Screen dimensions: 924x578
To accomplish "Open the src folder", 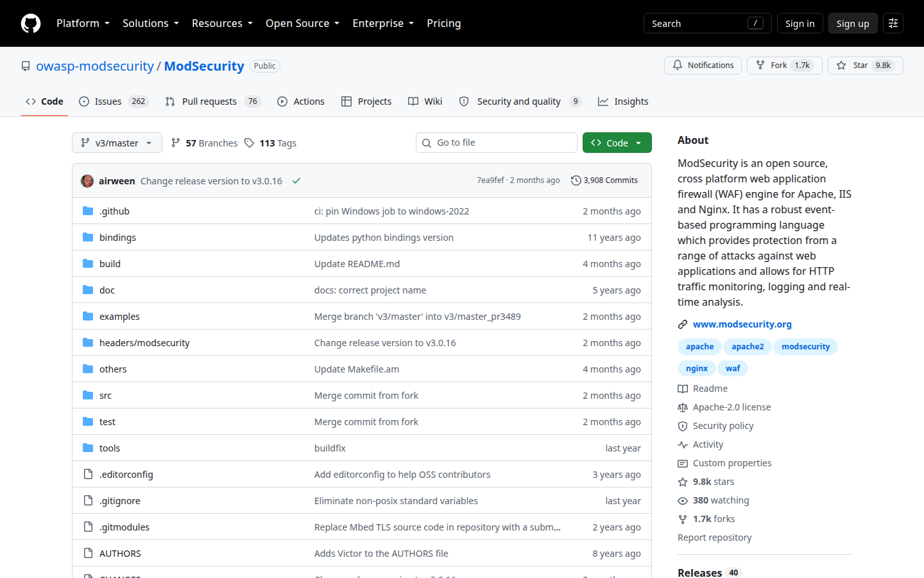I will [105, 396].
